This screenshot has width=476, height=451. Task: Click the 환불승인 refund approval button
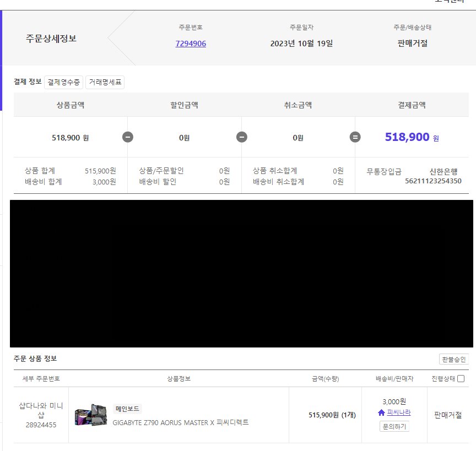(x=453, y=358)
